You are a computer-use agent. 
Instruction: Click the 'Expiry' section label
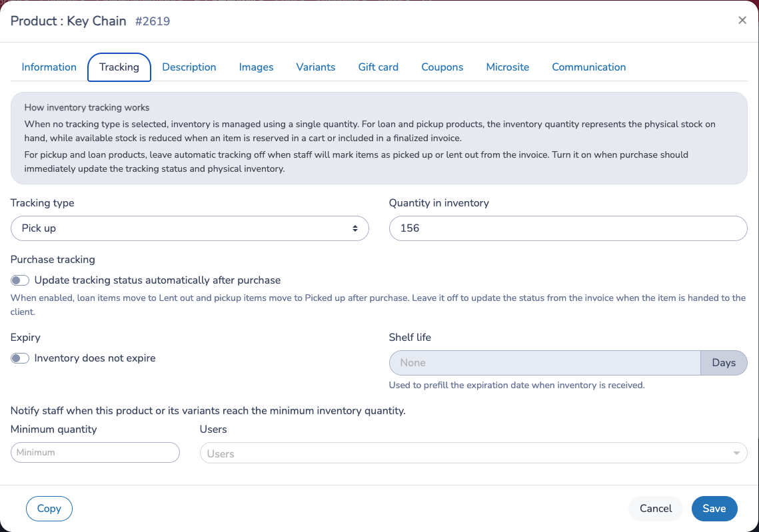[25, 338]
